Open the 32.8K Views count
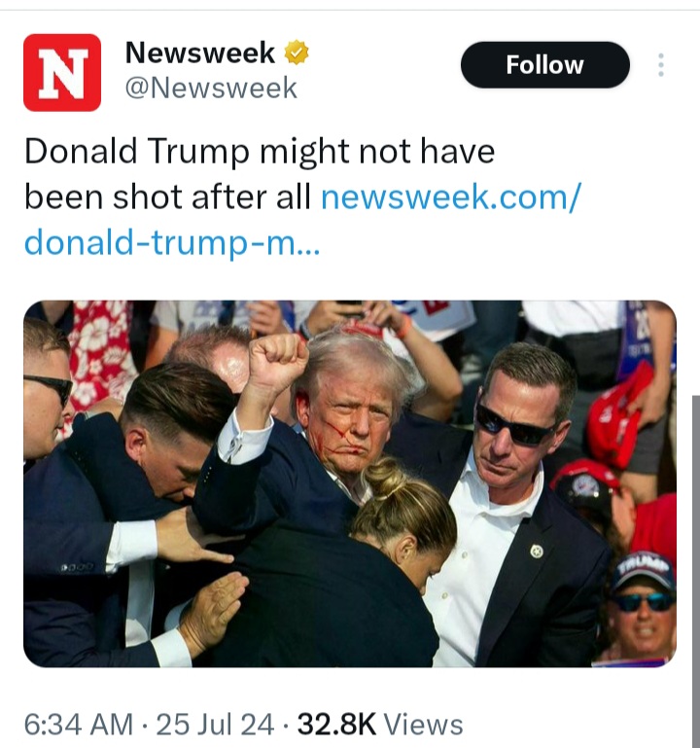 [x=380, y=724]
